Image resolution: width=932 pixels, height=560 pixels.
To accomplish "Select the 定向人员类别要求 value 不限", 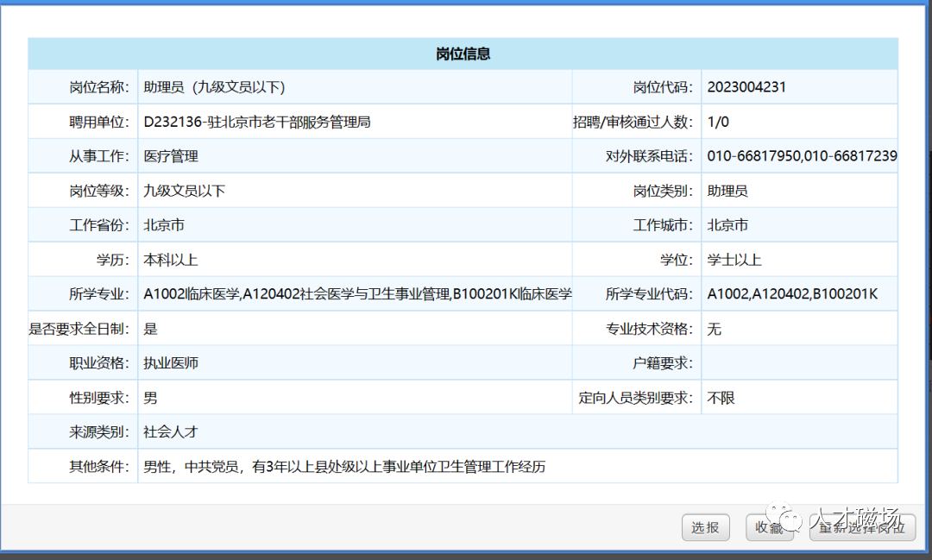I will coord(721,398).
